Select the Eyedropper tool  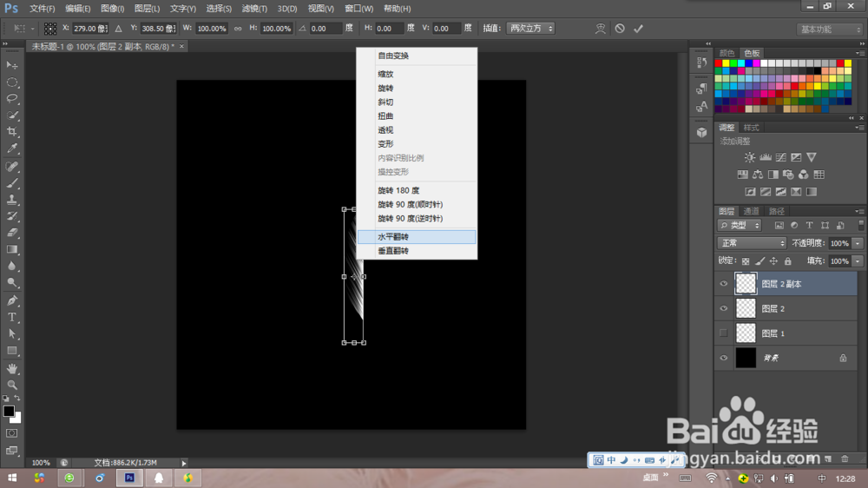click(x=11, y=148)
